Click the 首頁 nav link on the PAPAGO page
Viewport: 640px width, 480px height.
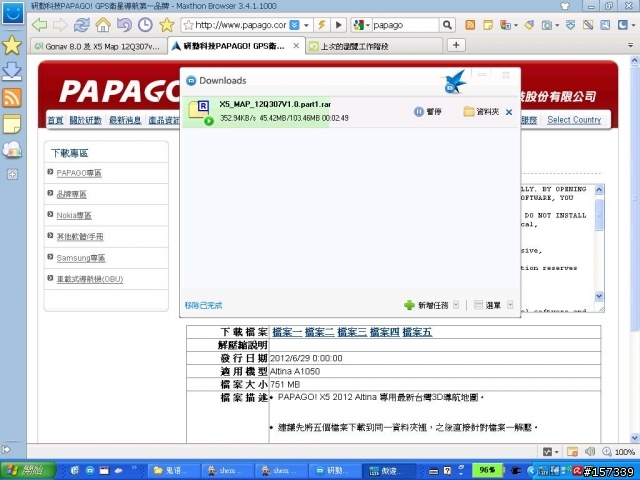pos(56,120)
